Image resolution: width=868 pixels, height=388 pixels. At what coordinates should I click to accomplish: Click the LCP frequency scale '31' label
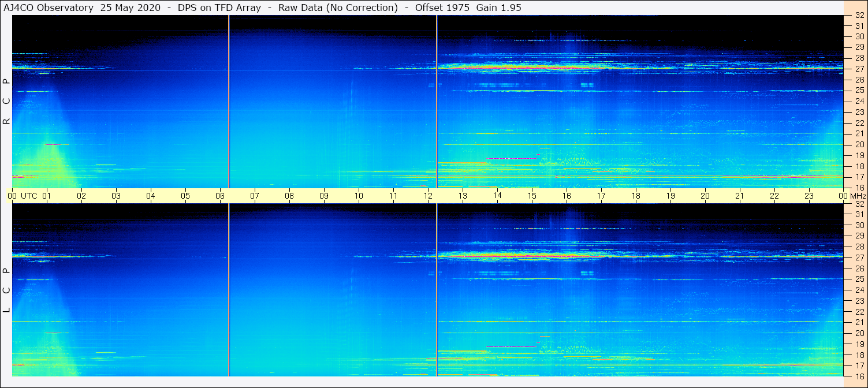859,214
